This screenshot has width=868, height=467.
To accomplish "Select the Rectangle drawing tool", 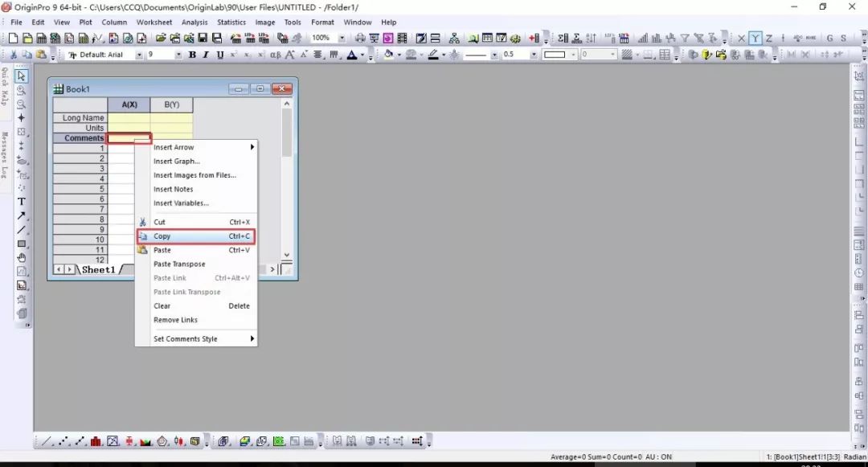I will [x=21, y=244].
